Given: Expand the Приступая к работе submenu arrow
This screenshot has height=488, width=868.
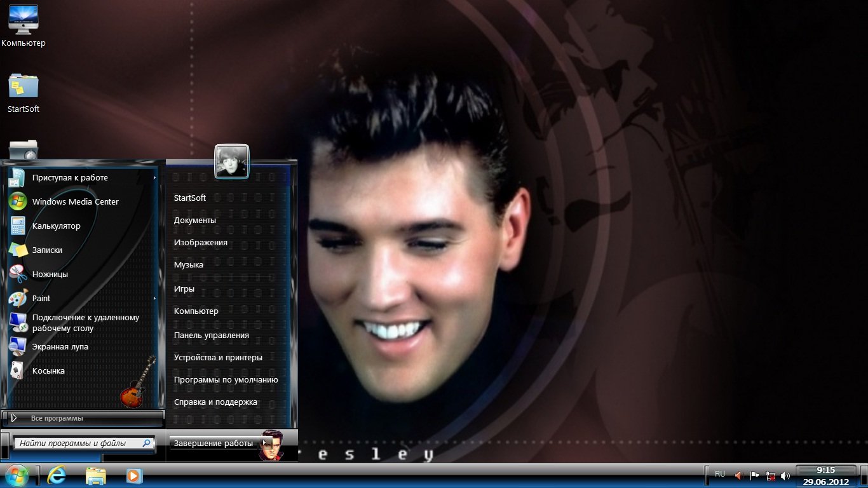Looking at the screenshot, I should (x=154, y=178).
